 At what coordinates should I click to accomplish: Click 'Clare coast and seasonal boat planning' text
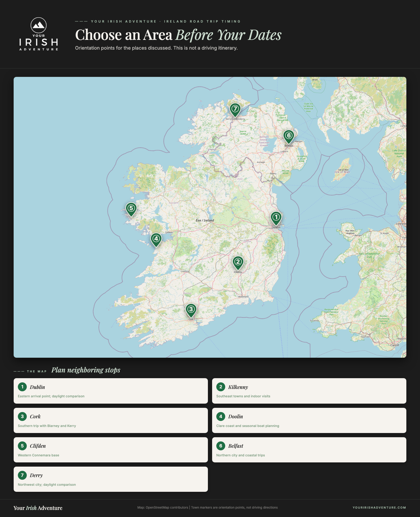(x=248, y=426)
